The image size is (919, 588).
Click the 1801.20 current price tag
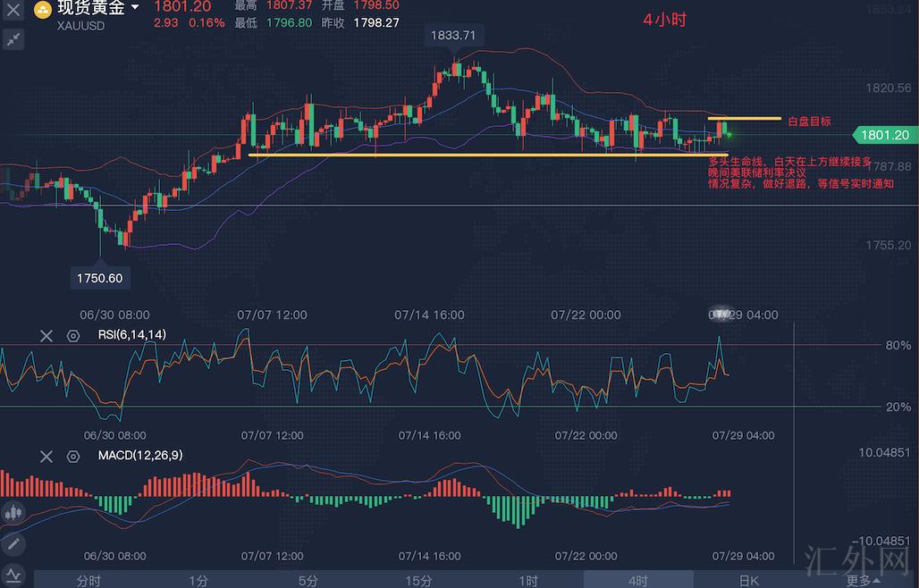883,135
